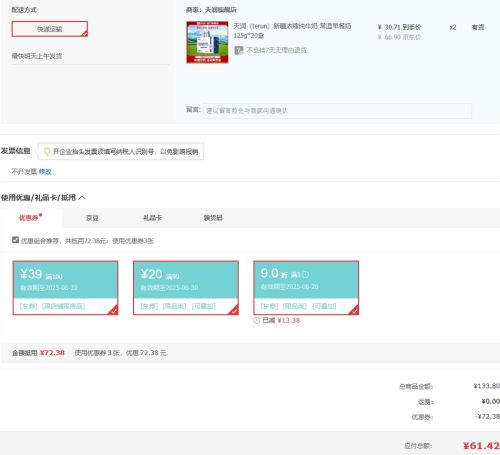Switch to the 礼品卡 tab
Image resolution: width=500 pixels, height=455 pixels.
152,218
